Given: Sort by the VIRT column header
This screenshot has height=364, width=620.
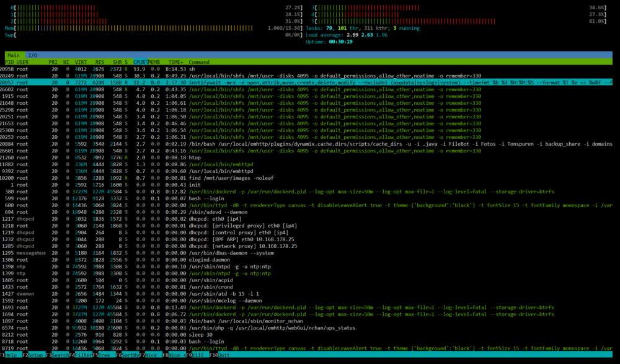Looking at the screenshot, I should point(81,62).
